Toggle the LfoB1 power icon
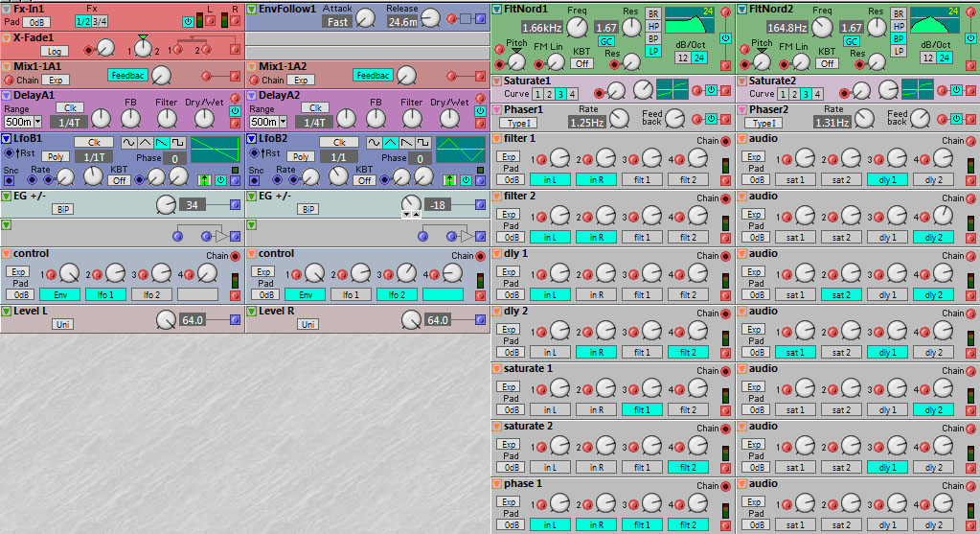Viewport: 980px width, 534px height. (x=220, y=180)
